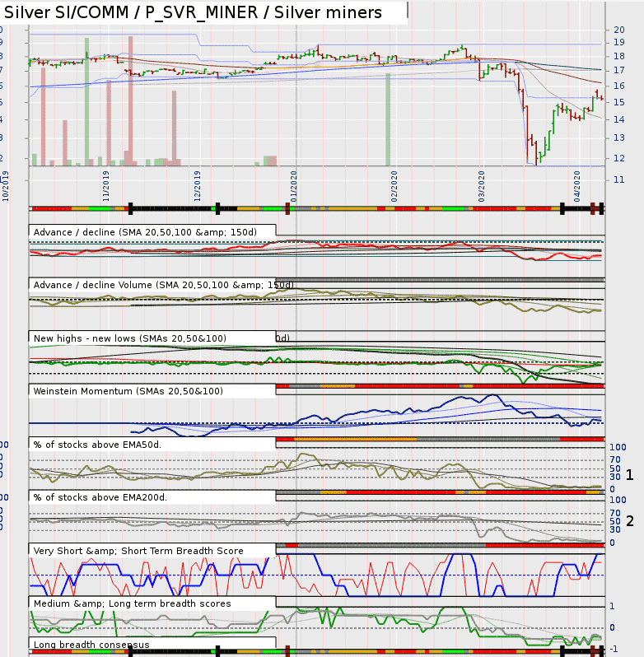This screenshot has width=644, height=657.
Task: Click price level 14 on right axis
Action: 618,120
